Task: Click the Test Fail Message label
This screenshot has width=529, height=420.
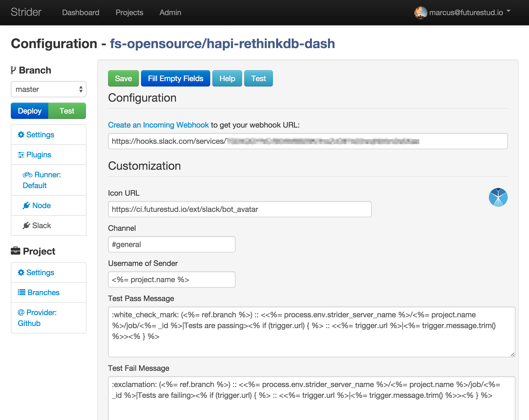Action: pos(139,368)
